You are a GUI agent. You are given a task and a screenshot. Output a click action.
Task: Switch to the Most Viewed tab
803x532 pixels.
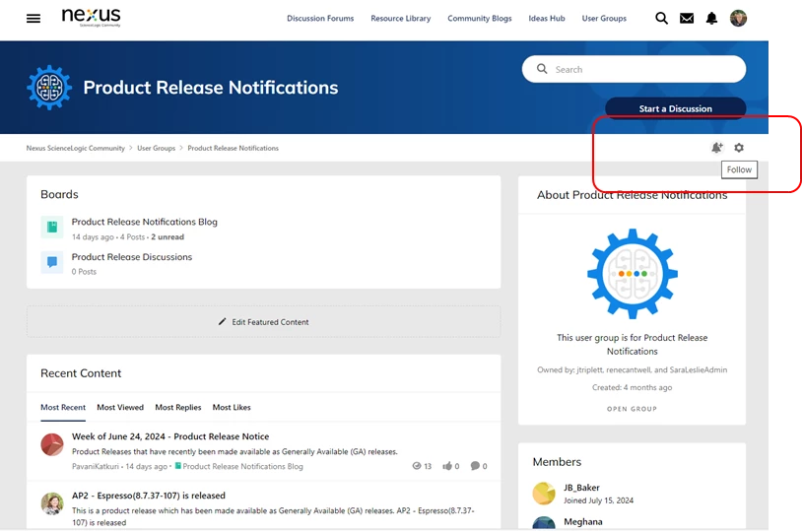coord(120,408)
